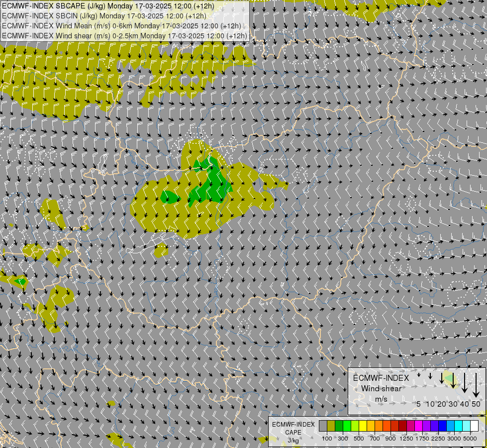Click the 30 m/s wind shear arrow
Viewport: 487px width, 448px height.
coord(453,380)
